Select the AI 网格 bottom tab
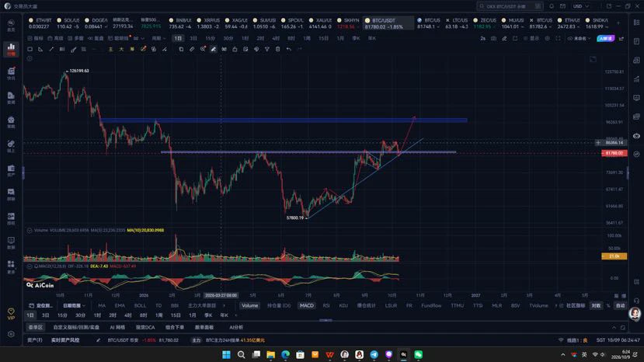 [x=117, y=328]
